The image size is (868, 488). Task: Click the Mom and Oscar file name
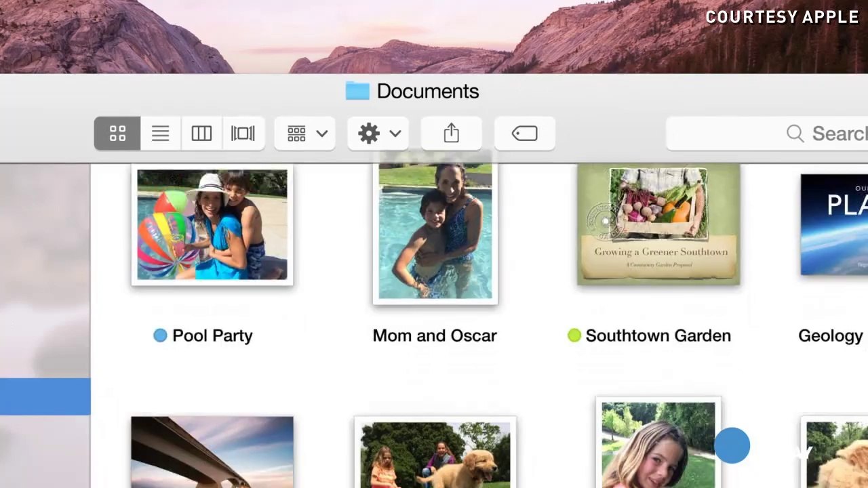coord(435,335)
